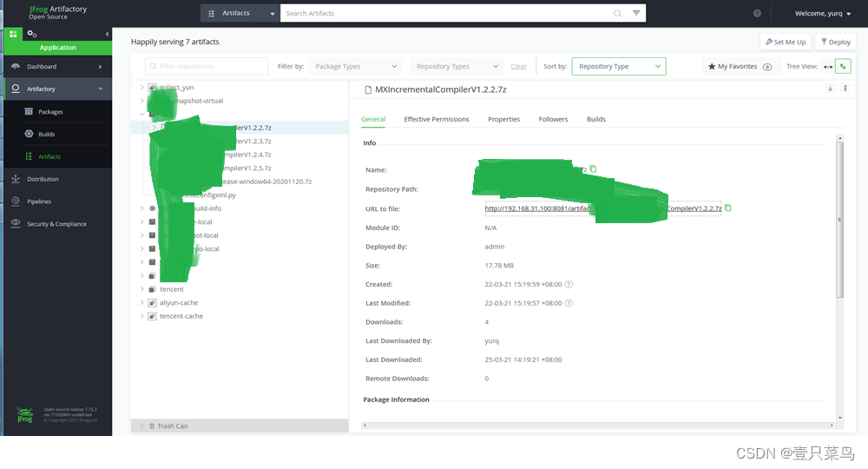Click the Created date help icon
This screenshot has width=868, height=469.
569,285
